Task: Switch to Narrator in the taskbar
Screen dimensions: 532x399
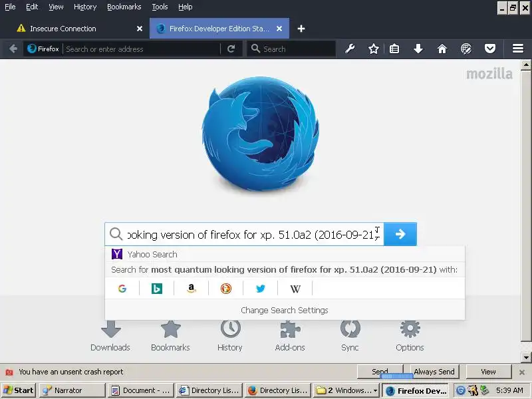Action: coord(72,390)
